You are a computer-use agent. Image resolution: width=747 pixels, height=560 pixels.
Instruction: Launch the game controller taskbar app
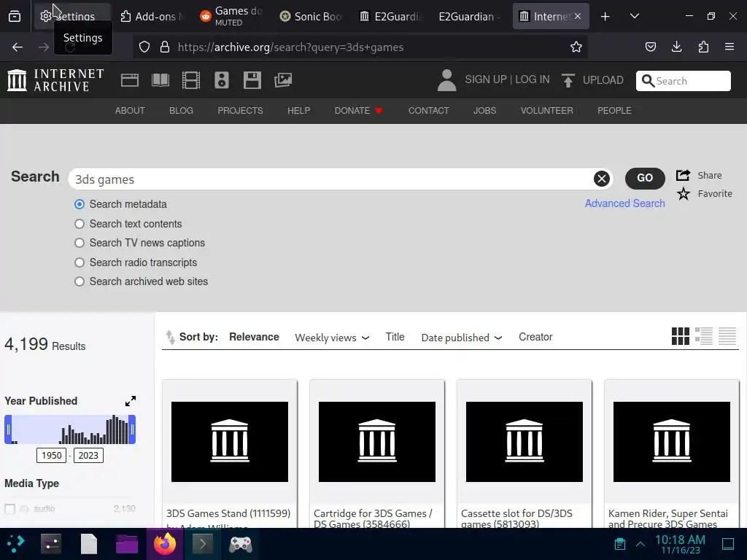(x=241, y=544)
